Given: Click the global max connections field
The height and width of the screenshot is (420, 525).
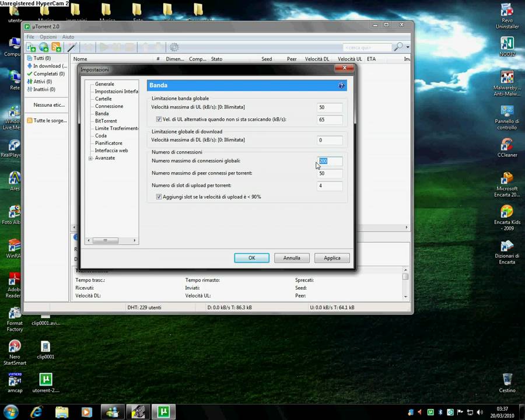Looking at the screenshot, I should pyautogui.click(x=330, y=161).
